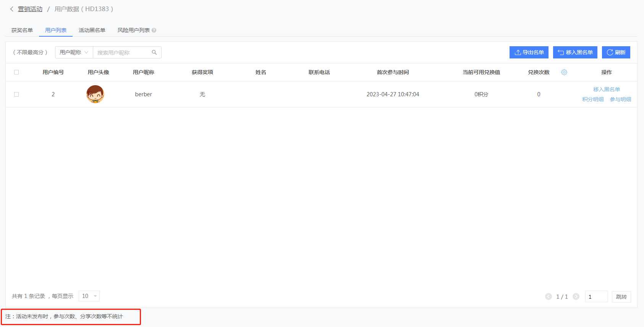The height and width of the screenshot is (327, 644).
Task: Click the 导出名单 export button
Action: (529, 52)
